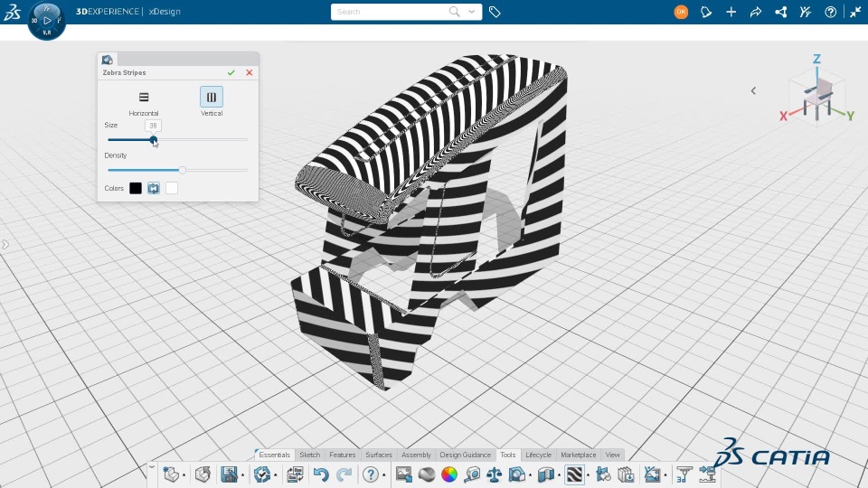Open the help question mark in top bar

coord(830,12)
